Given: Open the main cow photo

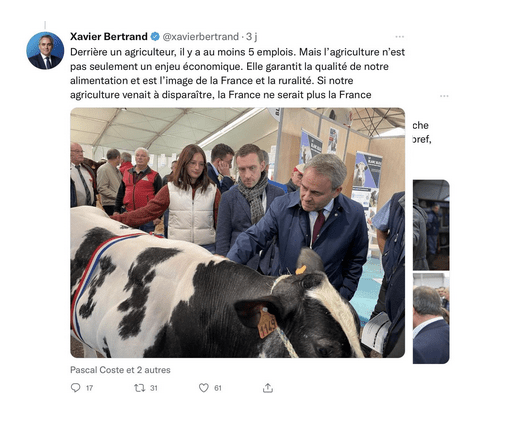Looking at the screenshot, I should pos(237,232).
